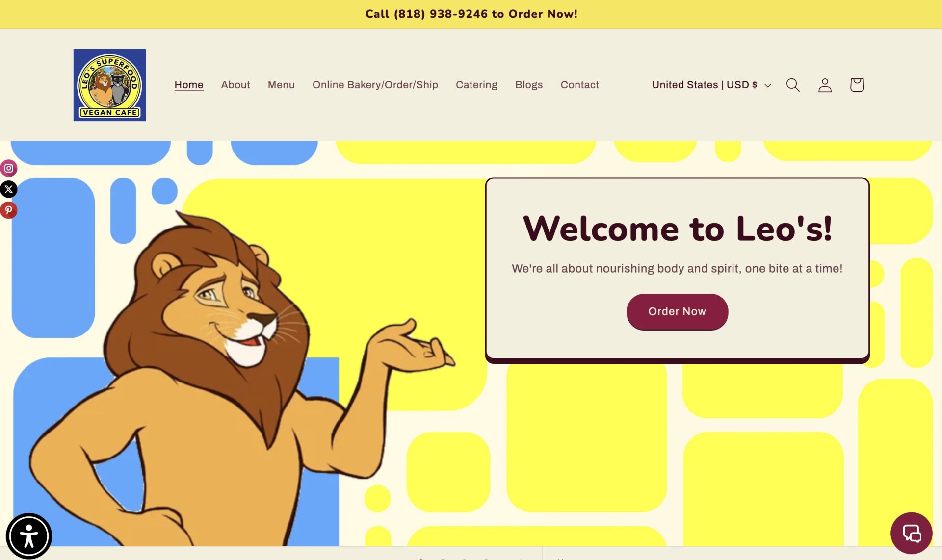
Task: Open the Instagram social link
Action: 9,168
